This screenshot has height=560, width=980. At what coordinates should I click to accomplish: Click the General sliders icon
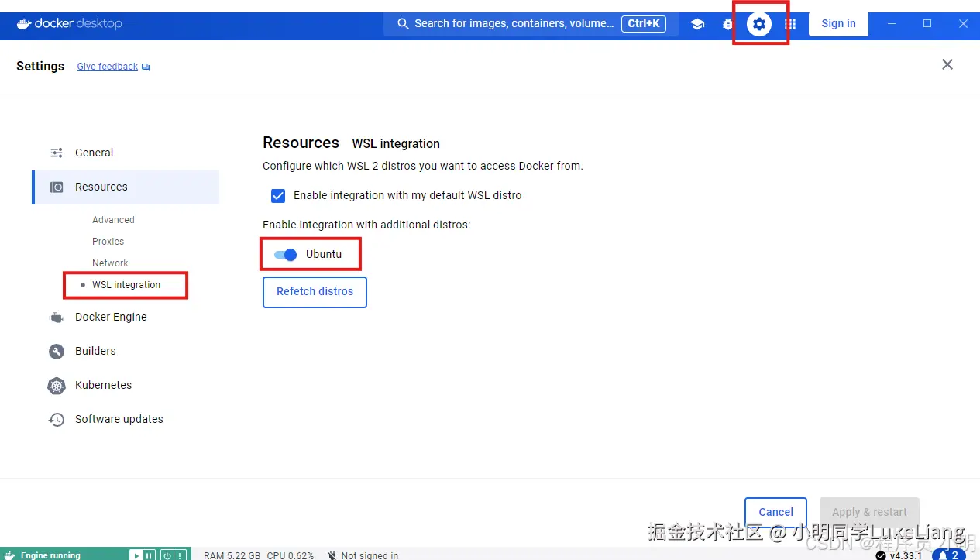coord(57,153)
